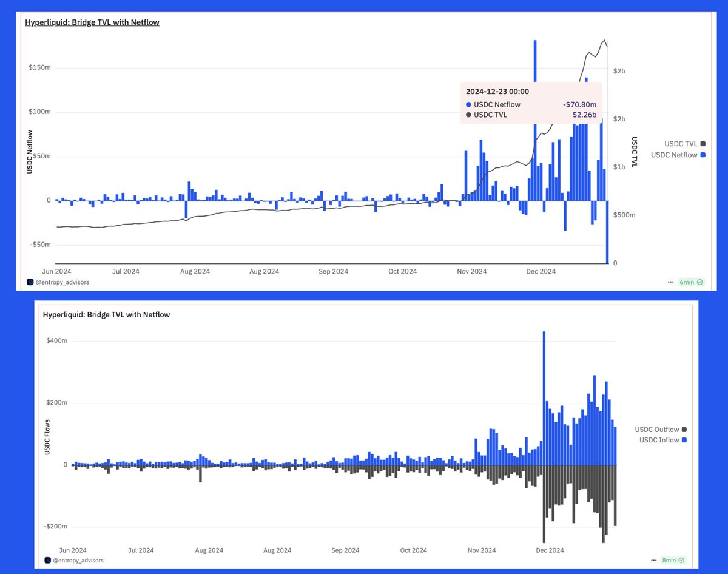The image size is (728, 574).
Task: Click the USDC Netflow axis title on the top chart
Action: pyautogui.click(x=29, y=152)
